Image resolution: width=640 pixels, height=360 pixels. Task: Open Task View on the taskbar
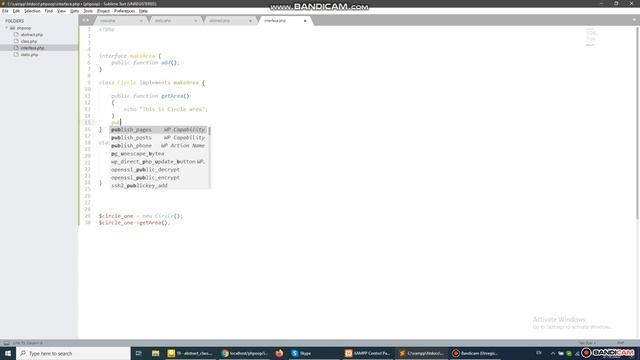[138, 353]
